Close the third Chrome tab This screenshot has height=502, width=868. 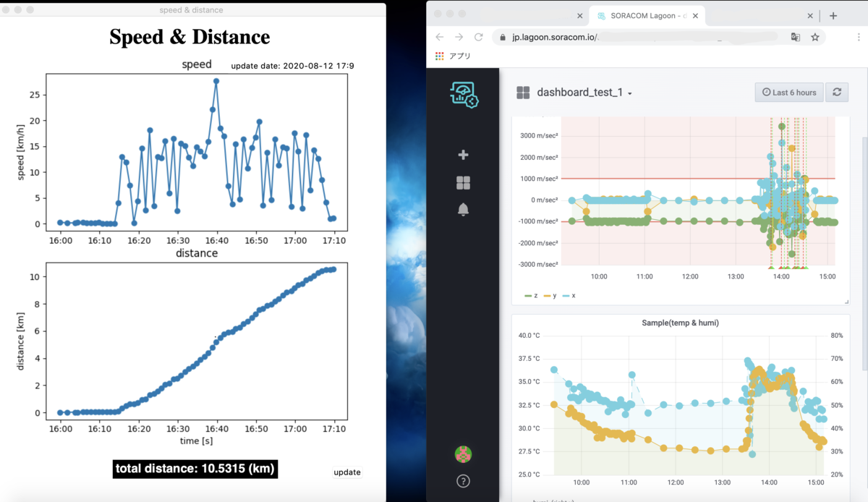tap(810, 16)
